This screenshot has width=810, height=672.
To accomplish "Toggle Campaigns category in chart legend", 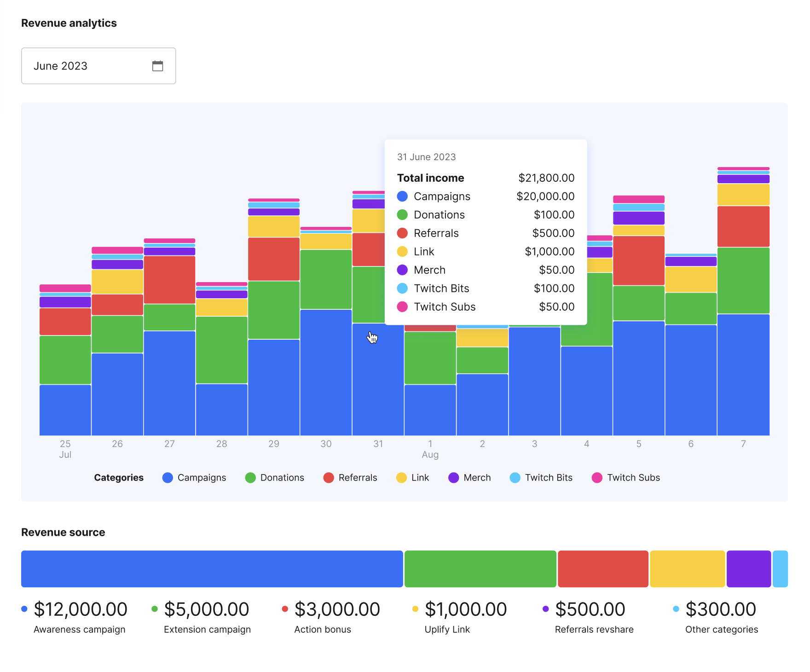I will pyautogui.click(x=194, y=478).
